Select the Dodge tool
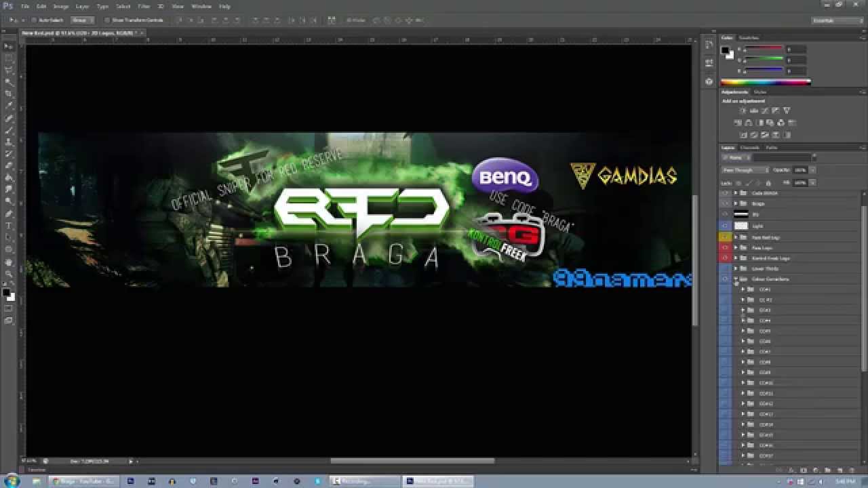 coord(9,201)
